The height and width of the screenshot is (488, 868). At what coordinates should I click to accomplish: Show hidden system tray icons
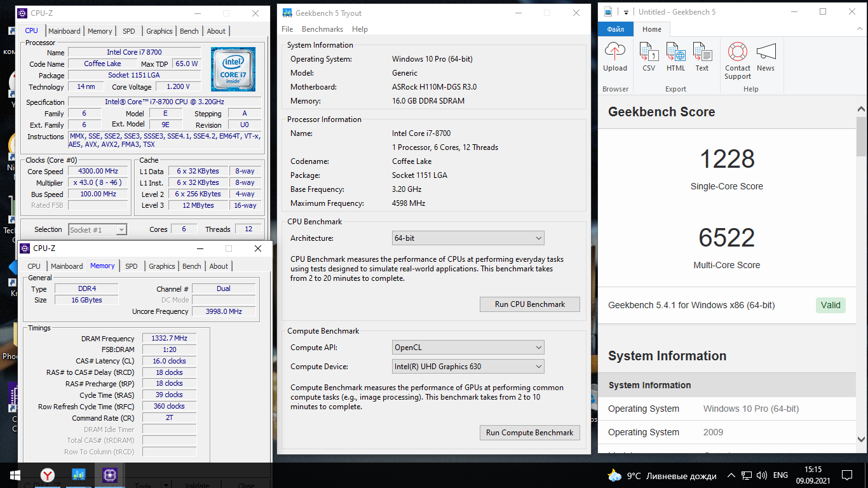(x=731, y=475)
